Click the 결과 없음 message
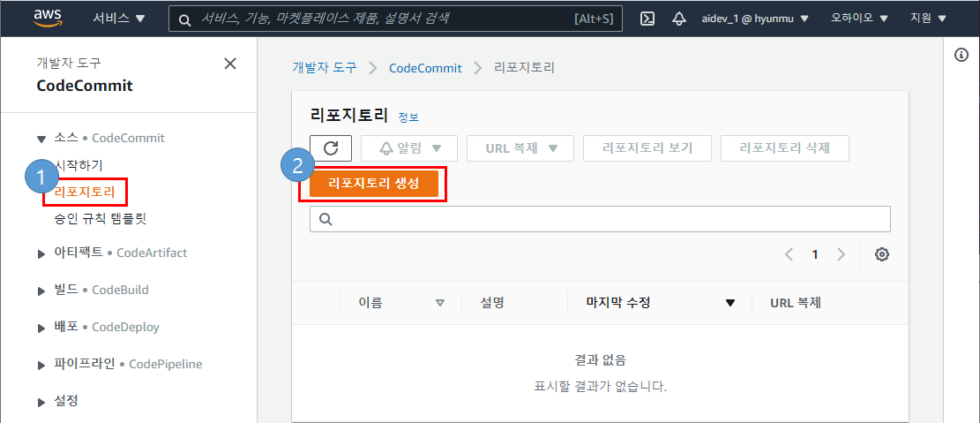980x423 pixels. 600,359
